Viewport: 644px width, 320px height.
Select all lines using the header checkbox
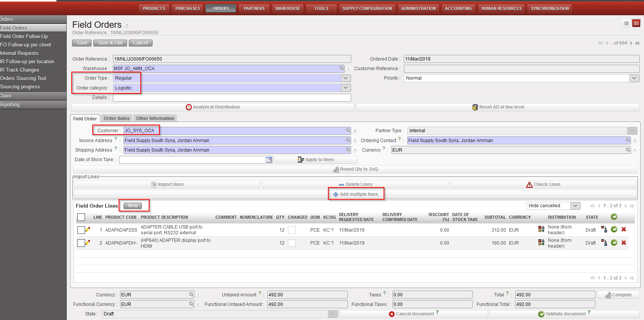[x=81, y=217]
